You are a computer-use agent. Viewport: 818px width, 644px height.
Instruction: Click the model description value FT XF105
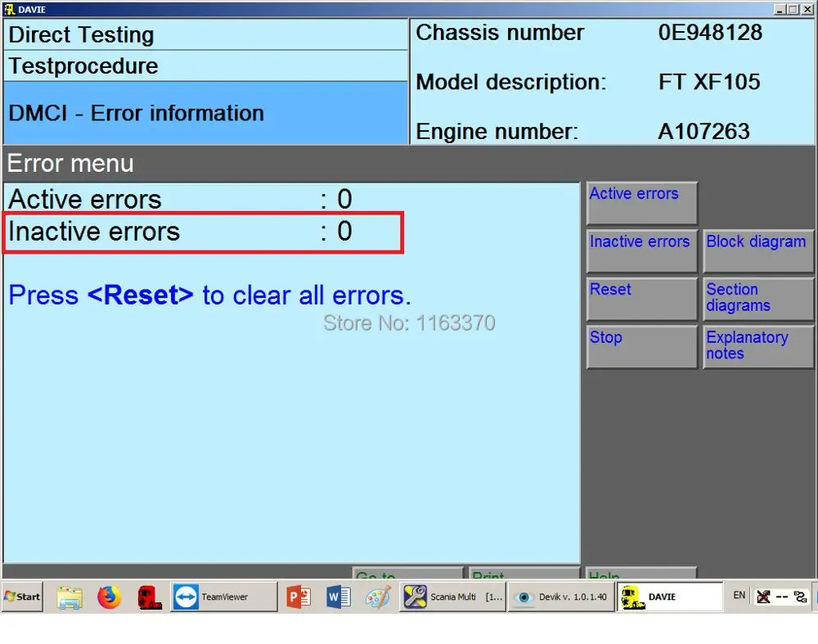click(x=709, y=82)
